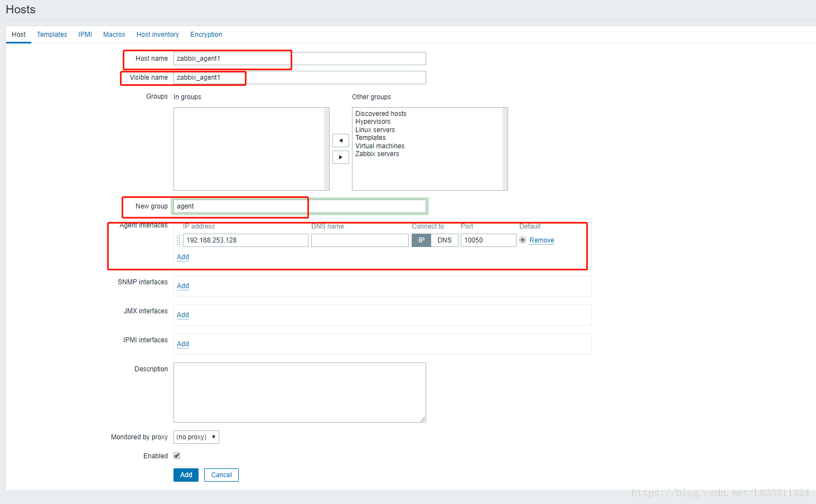Remove the agent interface via Remove link
The height and width of the screenshot is (504, 816).
(x=542, y=240)
